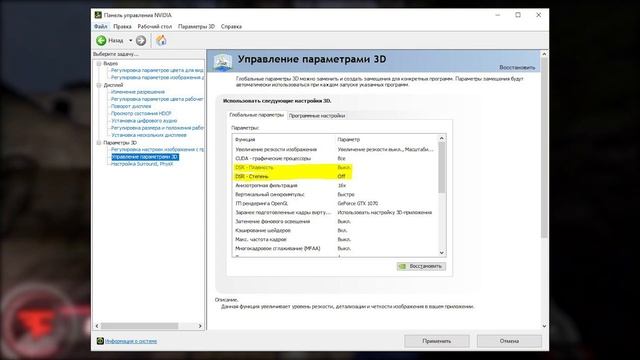Select Управление параметрами 3D in tree
The height and width of the screenshot is (360, 640).
(145, 157)
